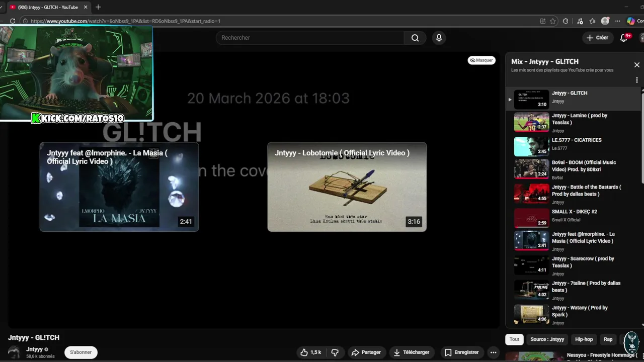This screenshot has width=644, height=362.
Task: Click the site info lock icon
Action: [x=26, y=21]
